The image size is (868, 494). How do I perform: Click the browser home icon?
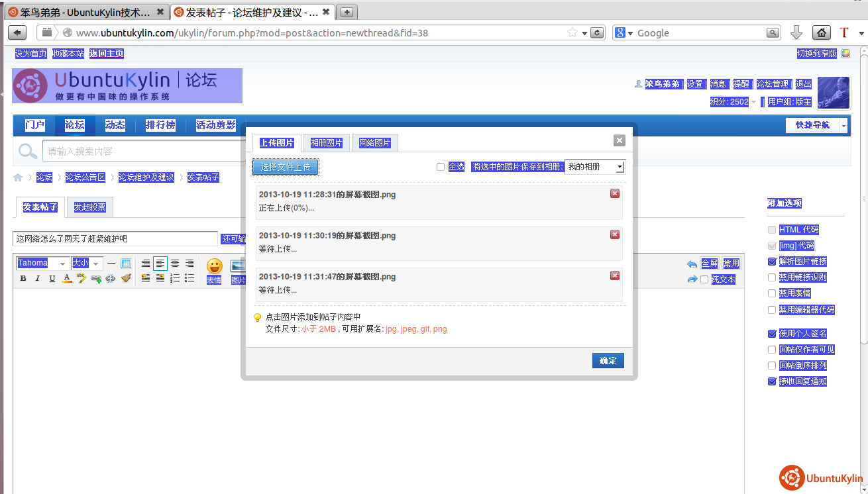pyautogui.click(x=821, y=32)
